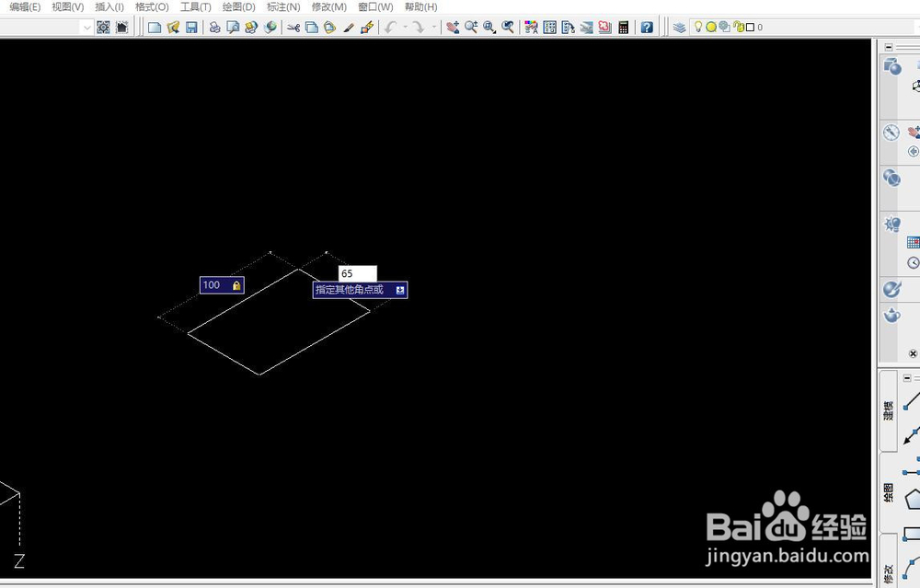920x588 pixels.
Task: Open the 窗口(W) menu
Action: pos(375,7)
